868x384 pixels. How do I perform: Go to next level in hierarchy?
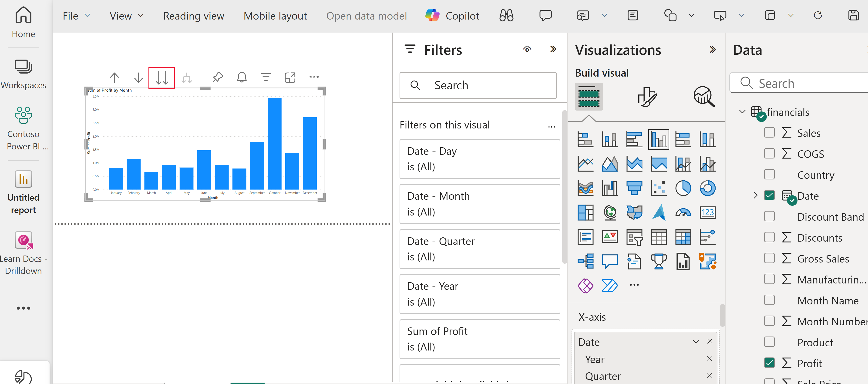[162, 78]
